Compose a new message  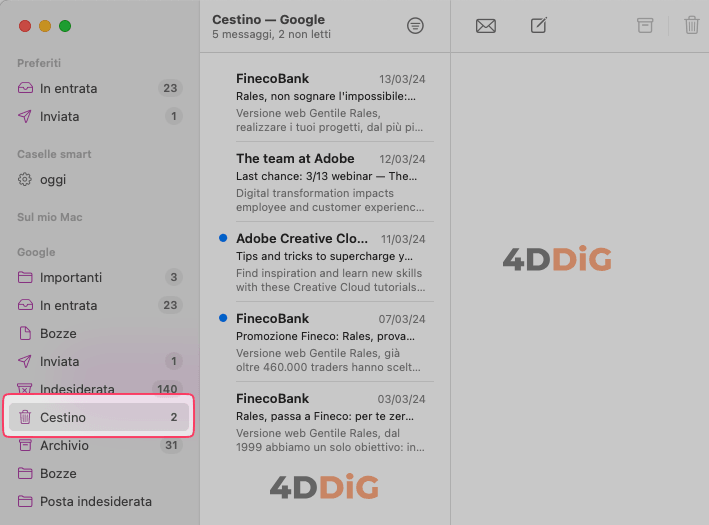539,25
